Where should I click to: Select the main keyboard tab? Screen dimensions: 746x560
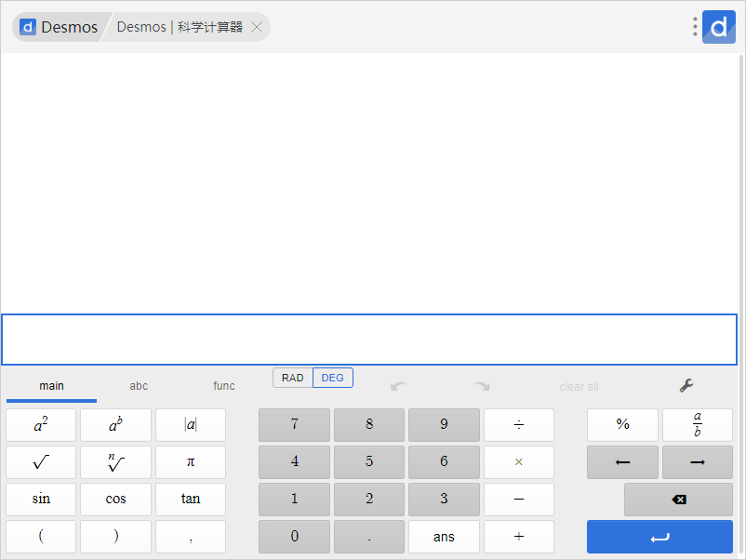[x=52, y=386]
